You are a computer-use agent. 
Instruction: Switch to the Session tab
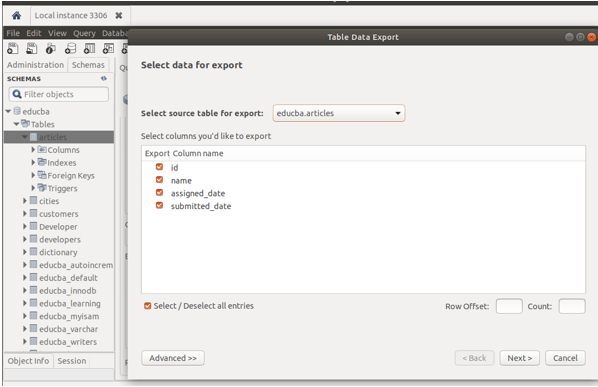click(x=72, y=361)
